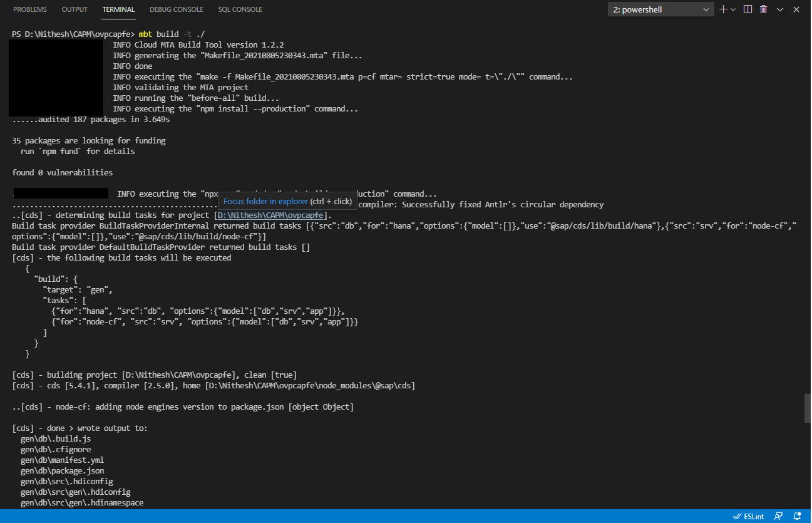Switch to the OUTPUT tab

coord(75,9)
